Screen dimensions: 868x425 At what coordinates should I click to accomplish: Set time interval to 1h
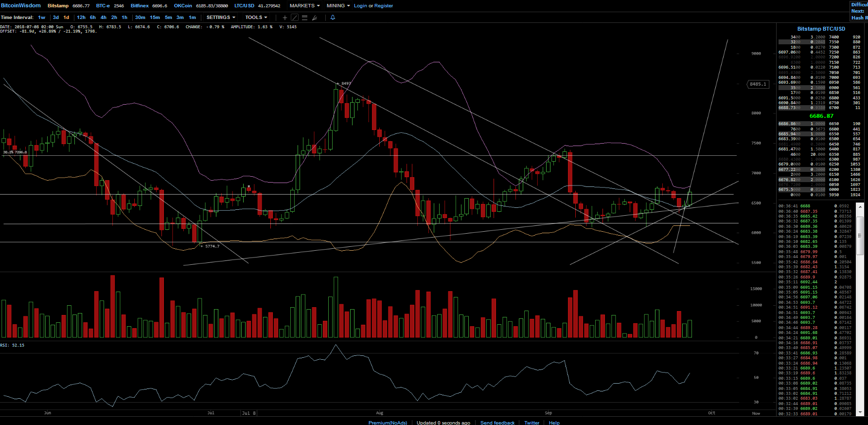click(x=124, y=18)
